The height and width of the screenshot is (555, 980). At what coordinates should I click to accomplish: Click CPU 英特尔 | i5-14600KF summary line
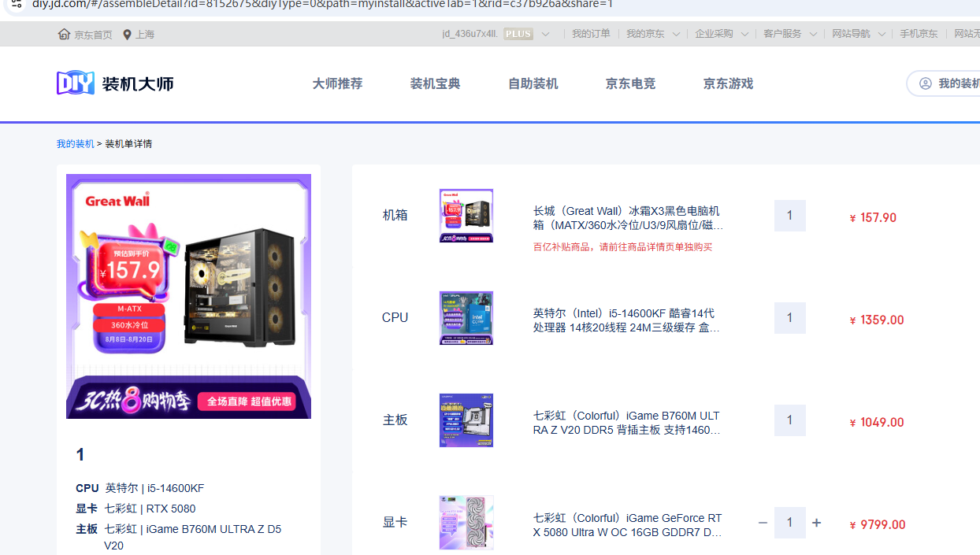coord(140,488)
